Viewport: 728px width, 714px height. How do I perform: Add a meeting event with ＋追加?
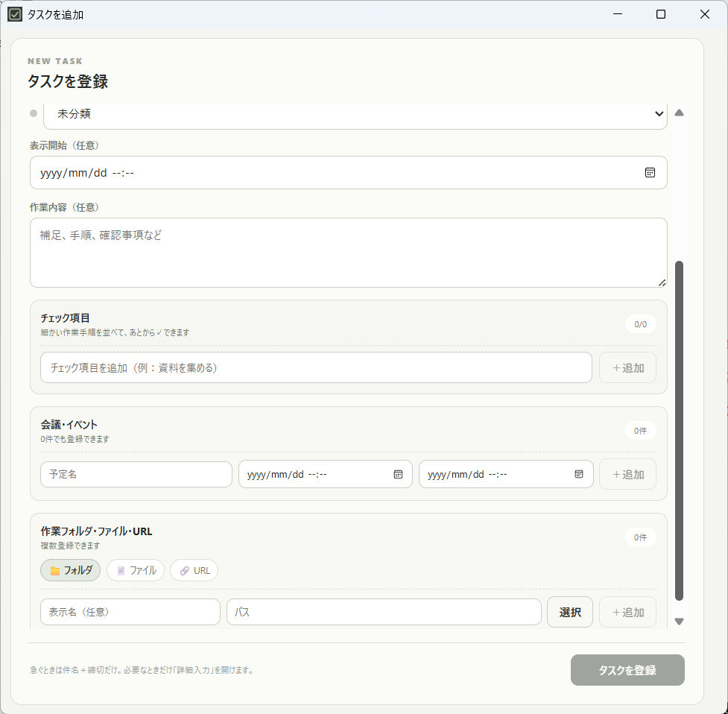(627, 475)
